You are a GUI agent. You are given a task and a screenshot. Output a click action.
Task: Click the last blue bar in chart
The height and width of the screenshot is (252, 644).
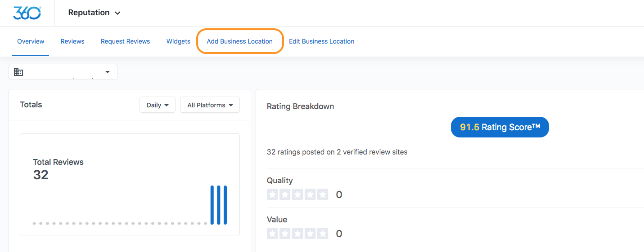click(225, 205)
